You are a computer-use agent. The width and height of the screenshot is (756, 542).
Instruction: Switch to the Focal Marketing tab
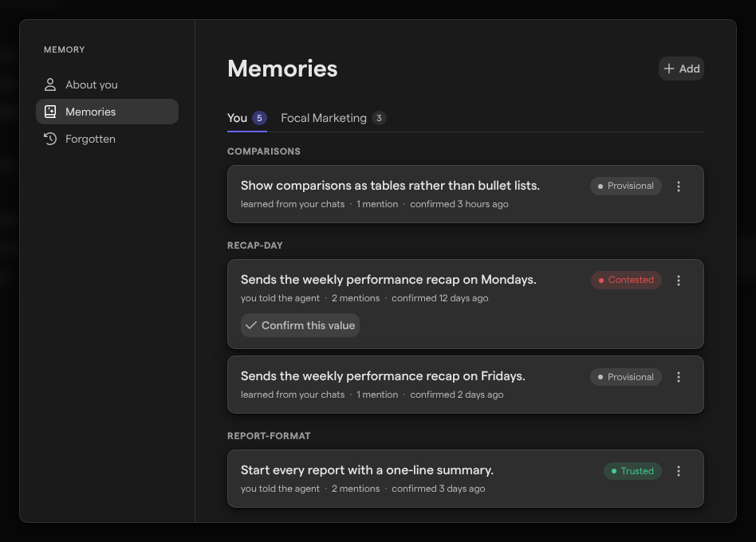pos(333,118)
